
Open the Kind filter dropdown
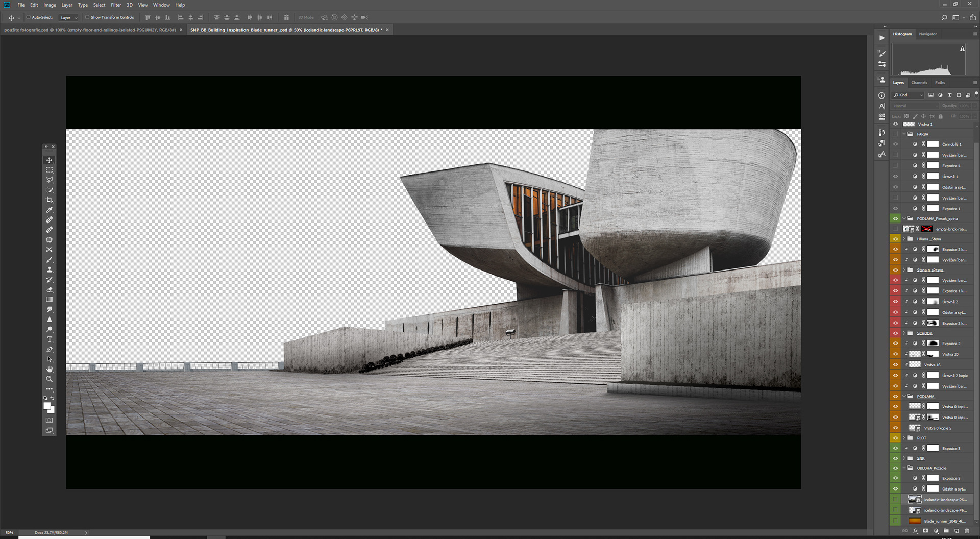point(909,95)
